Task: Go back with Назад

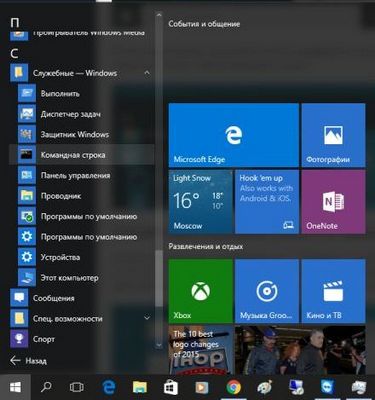Action: point(29,361)
